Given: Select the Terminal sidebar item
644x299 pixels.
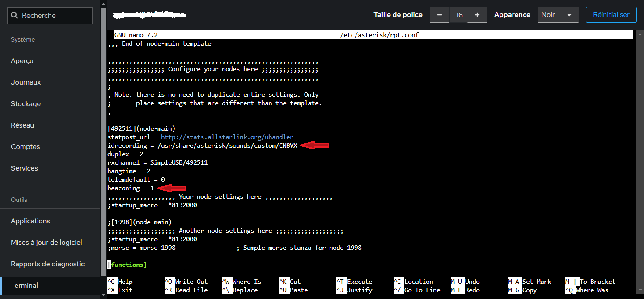Looking at the screenshot, I should 50,286.
